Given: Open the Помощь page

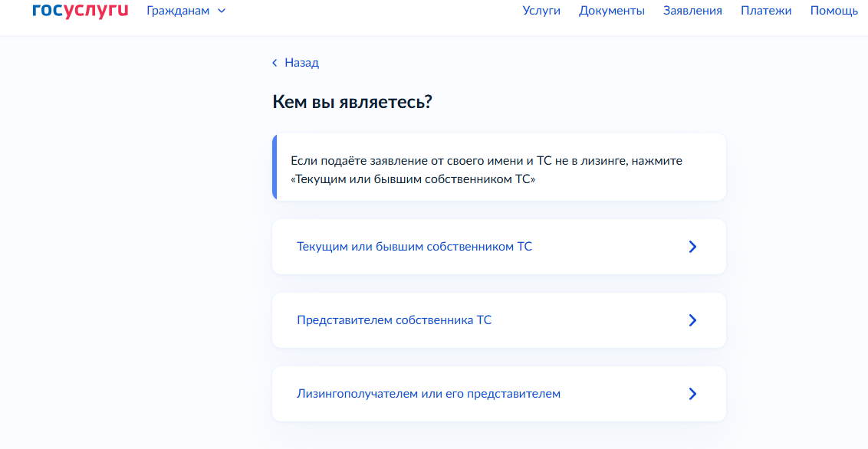Looking at the screenshot, I should 834,11.
